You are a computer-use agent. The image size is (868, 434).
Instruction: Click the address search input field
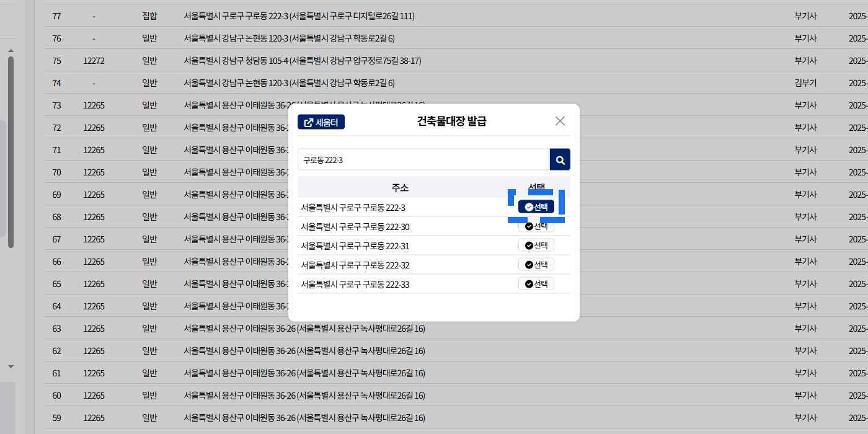[x=423, y=160]
